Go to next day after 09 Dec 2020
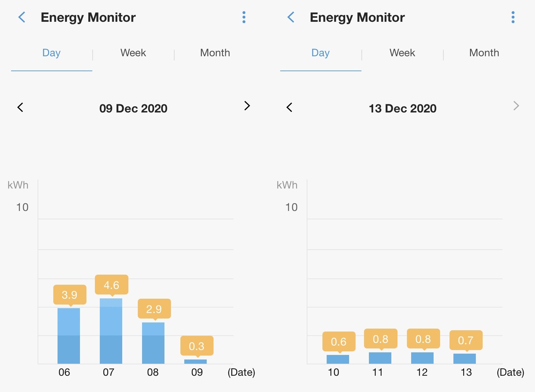535x392 pixels. [247, 106]
